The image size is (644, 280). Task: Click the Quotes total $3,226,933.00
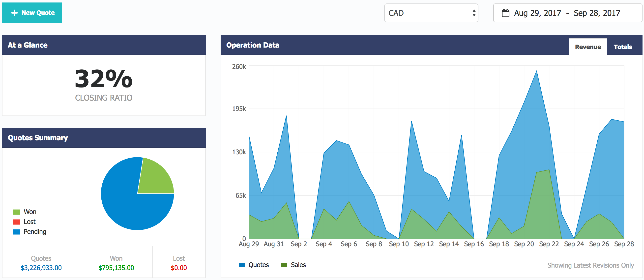click(x=41, y=268)
